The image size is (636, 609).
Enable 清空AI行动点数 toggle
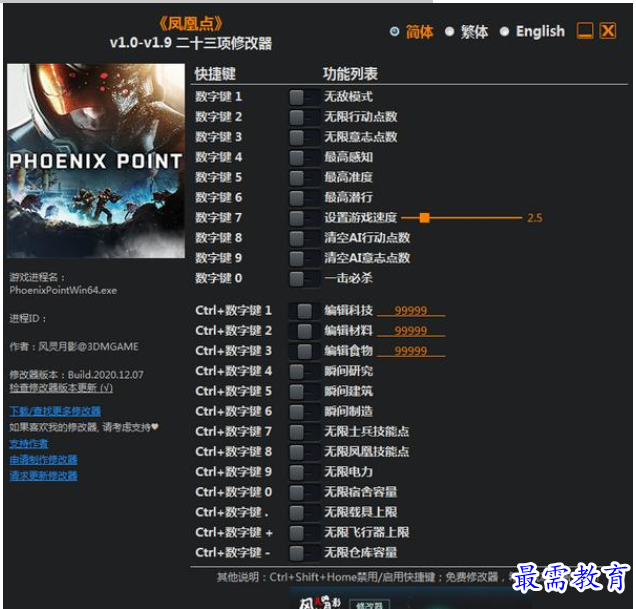[304, 238]
